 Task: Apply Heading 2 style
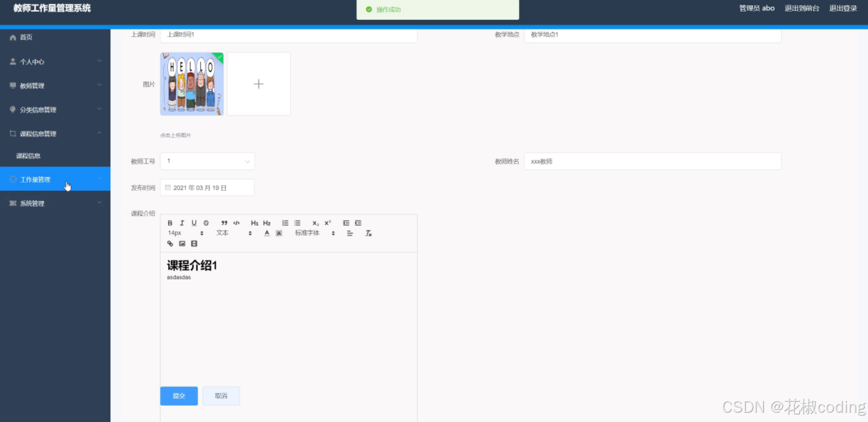tap(267, 223)
